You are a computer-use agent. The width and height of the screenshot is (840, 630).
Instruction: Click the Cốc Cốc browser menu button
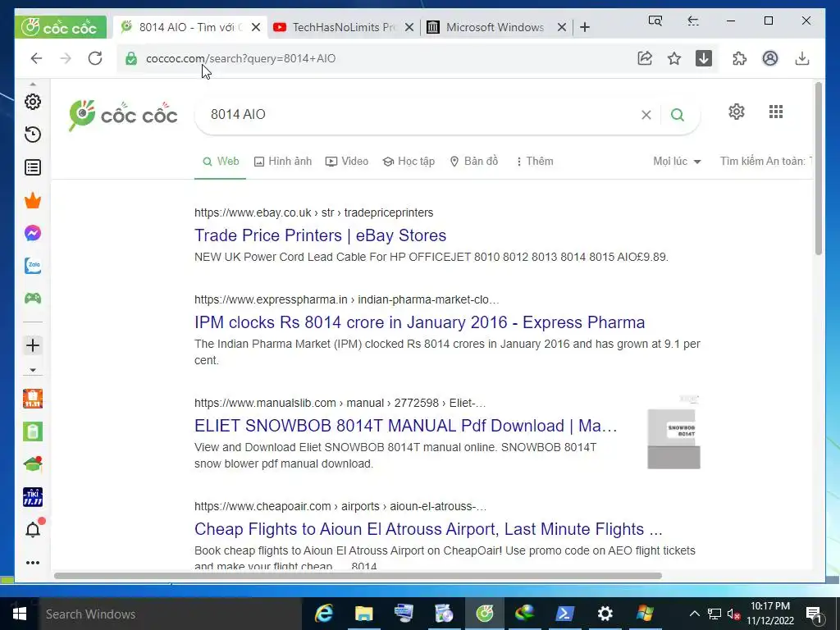tap(60, 27)
